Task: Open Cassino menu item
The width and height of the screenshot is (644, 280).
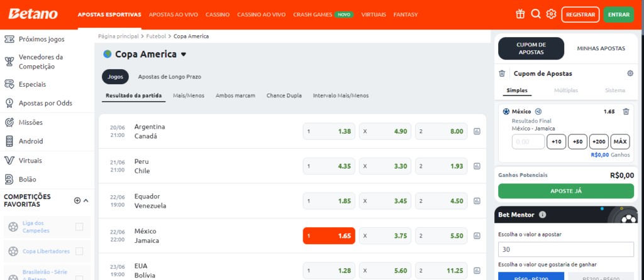Action: point(218,14)
